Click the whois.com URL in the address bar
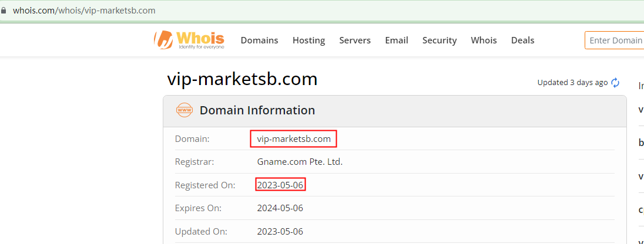Viewport: 644px width, 244px height. (x=84, y=11)
